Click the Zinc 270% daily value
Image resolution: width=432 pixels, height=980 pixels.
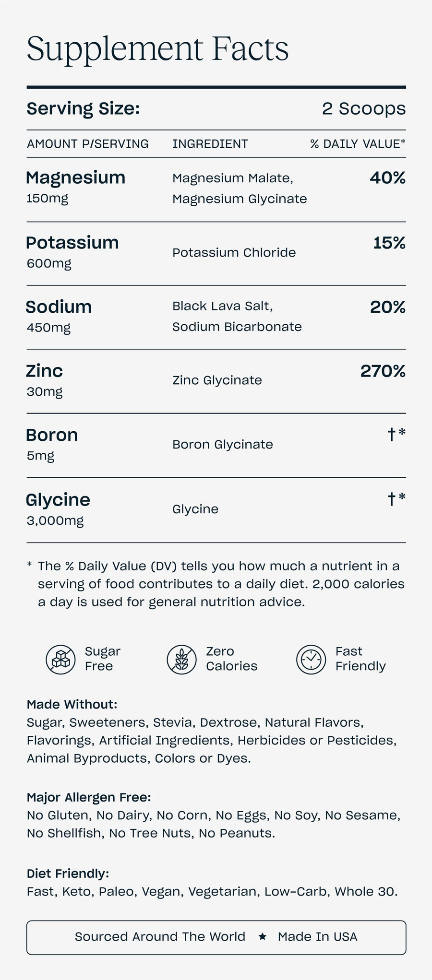(383, 371)
